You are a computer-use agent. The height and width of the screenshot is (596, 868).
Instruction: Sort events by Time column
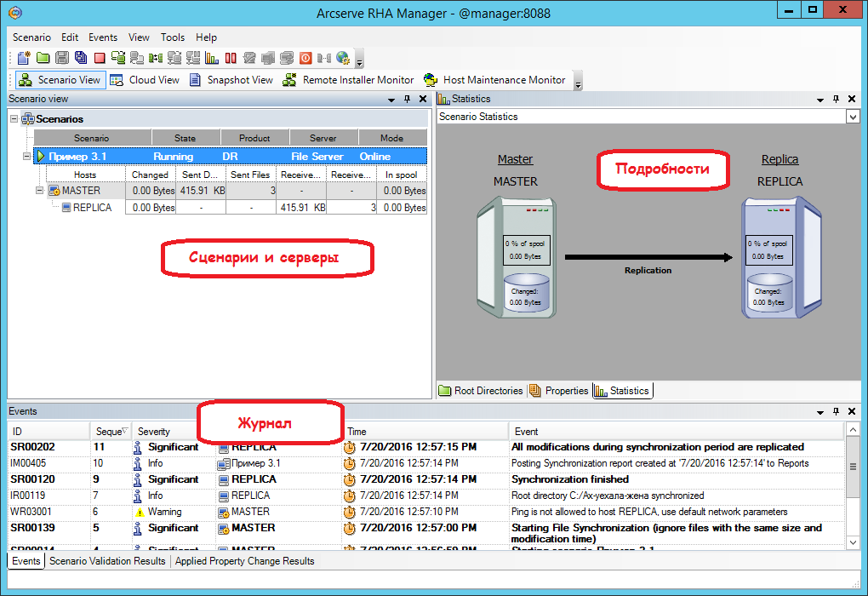425,431
